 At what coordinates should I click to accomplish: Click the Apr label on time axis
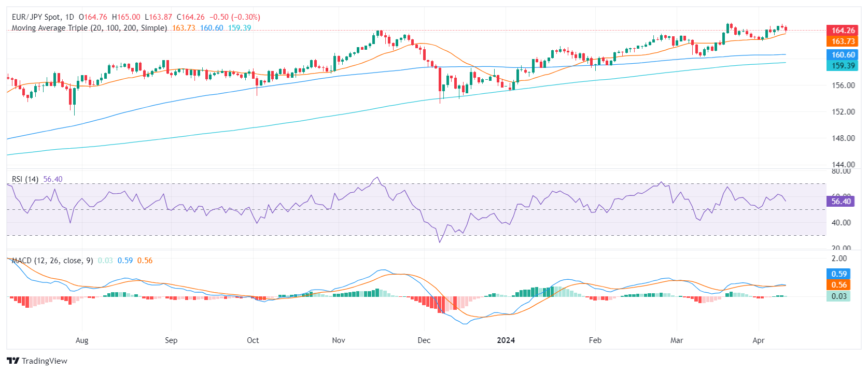(x=759, y=340)
